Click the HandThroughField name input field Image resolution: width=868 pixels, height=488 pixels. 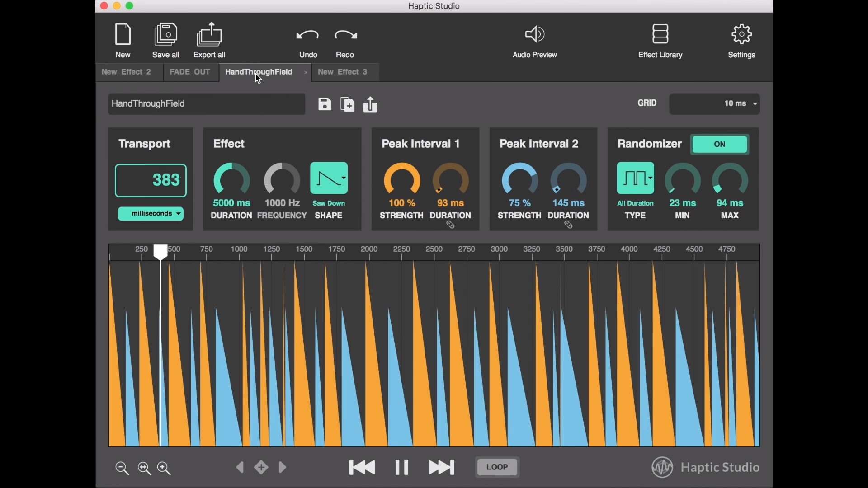point(206,104)
